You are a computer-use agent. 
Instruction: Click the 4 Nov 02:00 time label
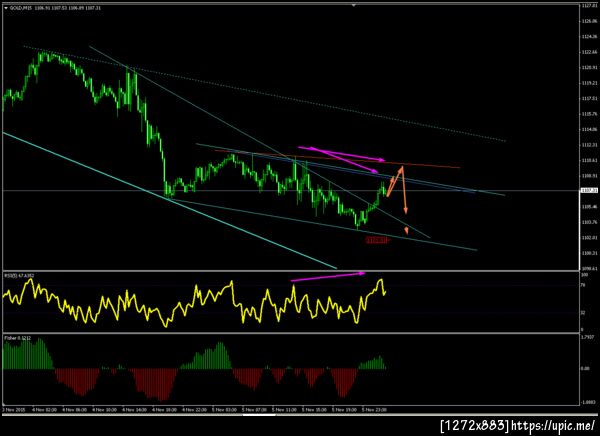[x=44, y=410]
